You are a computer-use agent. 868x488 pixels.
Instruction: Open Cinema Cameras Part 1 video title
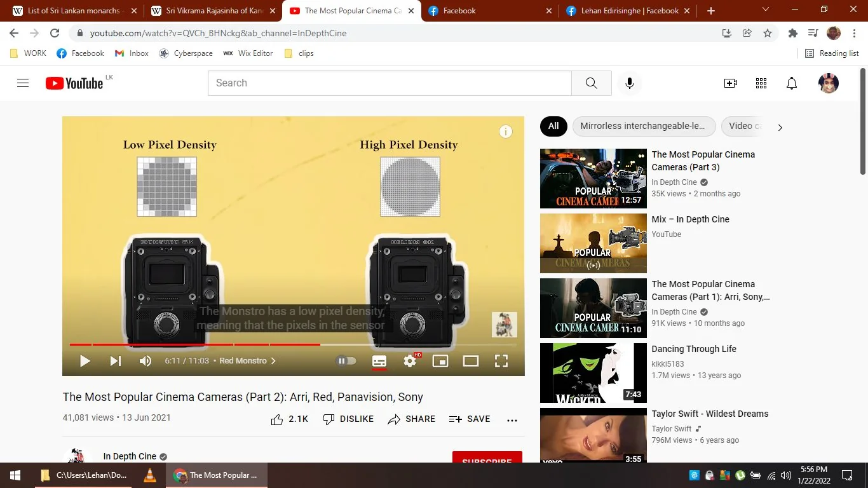point(710,290)
